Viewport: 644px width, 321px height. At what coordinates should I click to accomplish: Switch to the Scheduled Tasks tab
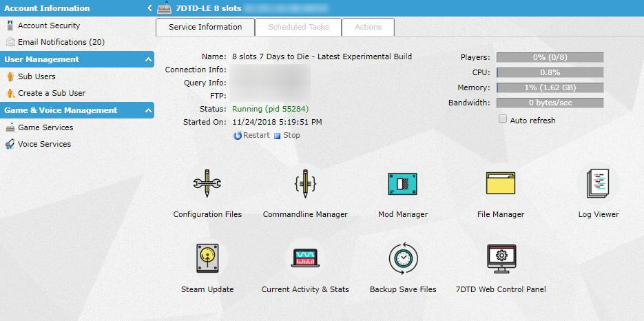[x=298, y=27]
